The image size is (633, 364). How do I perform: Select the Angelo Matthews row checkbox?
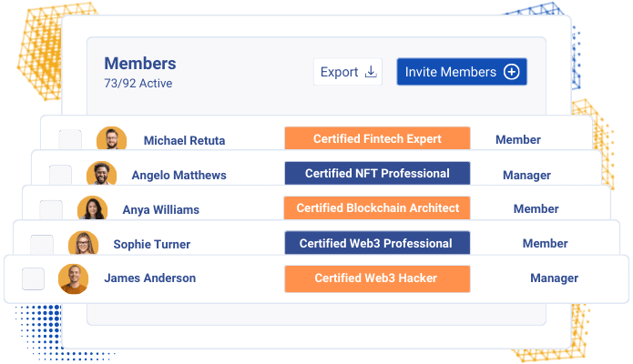coord(60,175)
